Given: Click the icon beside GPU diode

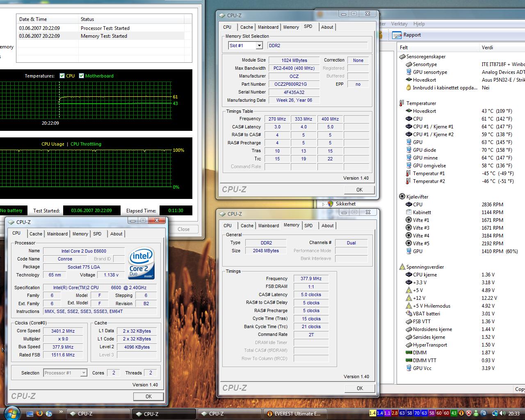Looking at the screenshot, I should click(409, 150).
